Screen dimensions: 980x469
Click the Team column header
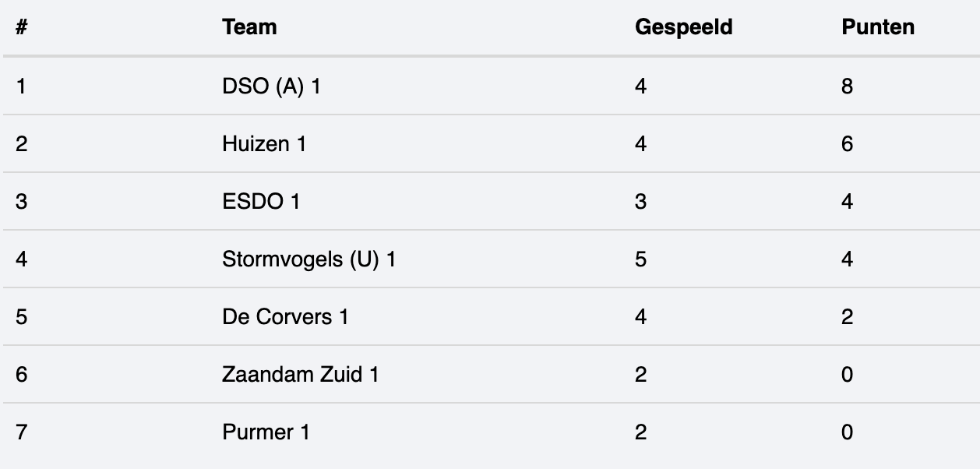(249, 27)
